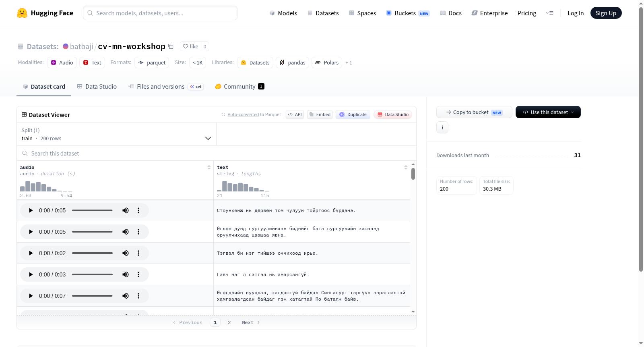Open audio options menu for Өгөгдлийн нууцлал row
644x347 pixels.
click(x=138, y=296)
